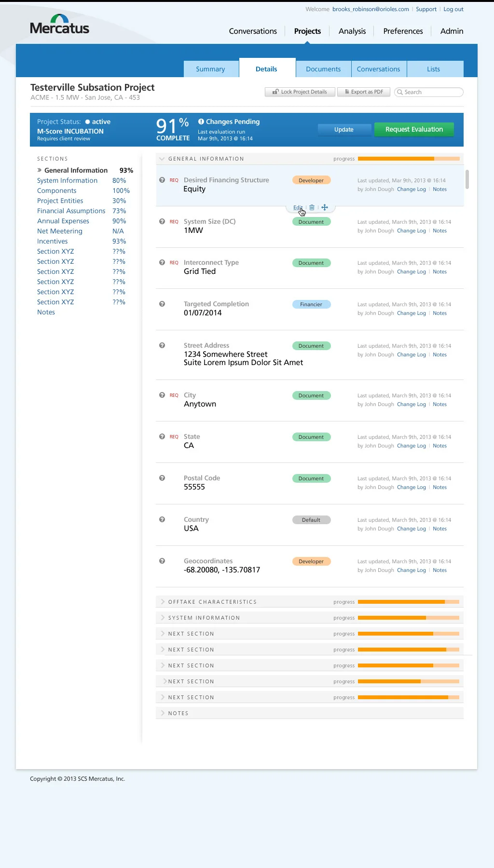The width and height of the screenshot is (494, 868).
Task: Click the Log out link
Action: (x=453, y=9)
